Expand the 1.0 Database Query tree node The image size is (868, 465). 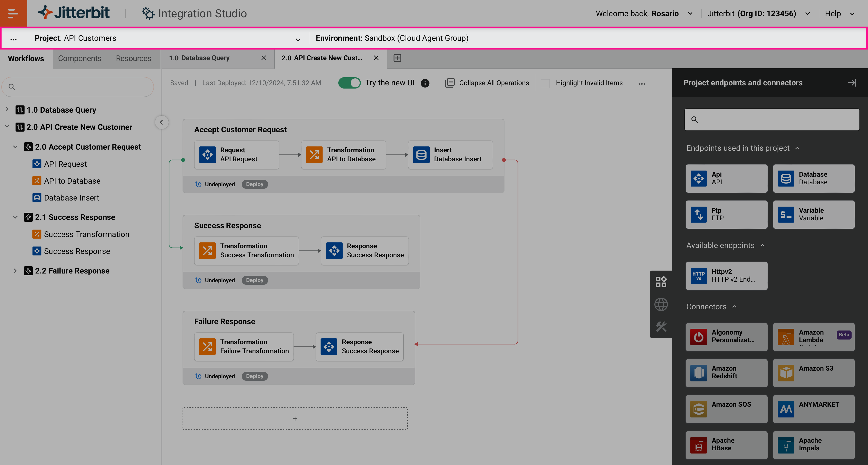click(7, 109)
